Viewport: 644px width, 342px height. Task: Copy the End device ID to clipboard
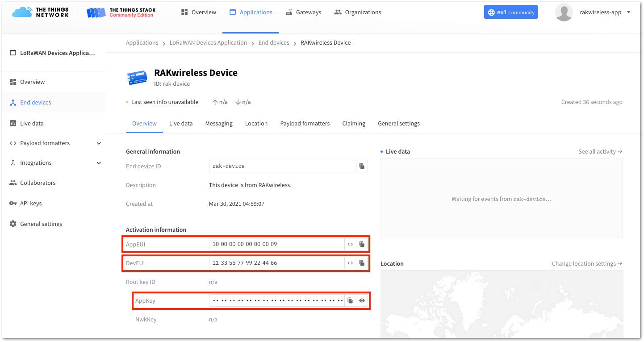362,166
